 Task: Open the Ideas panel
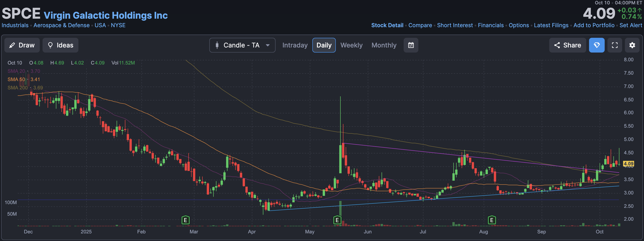click(x=60, y=45)
